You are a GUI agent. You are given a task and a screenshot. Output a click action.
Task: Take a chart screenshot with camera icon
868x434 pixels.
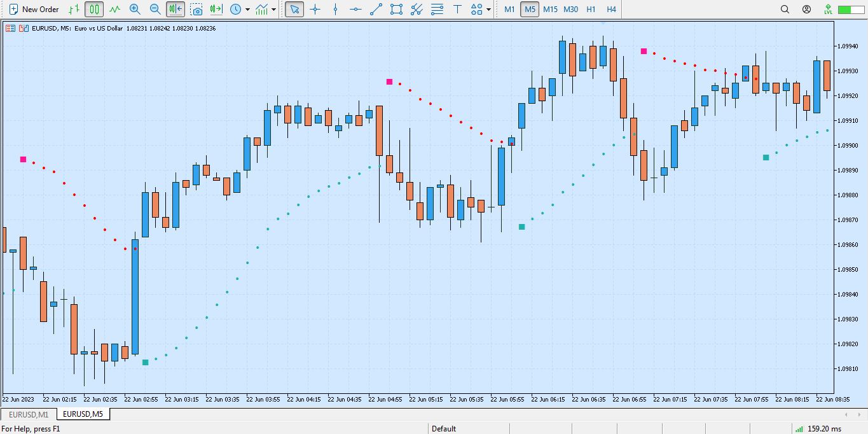click(196, 10)
